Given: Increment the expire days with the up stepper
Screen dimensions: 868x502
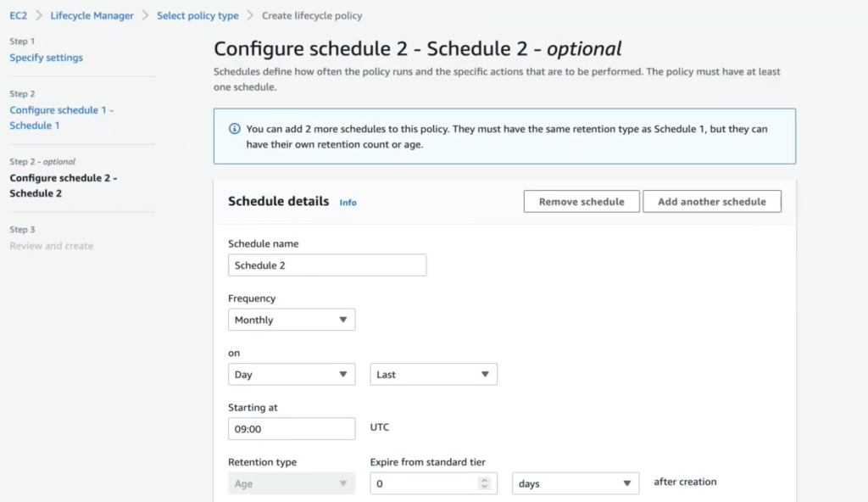Looking at the screenshot, I should pyautogui.click(x=483, y=479).
